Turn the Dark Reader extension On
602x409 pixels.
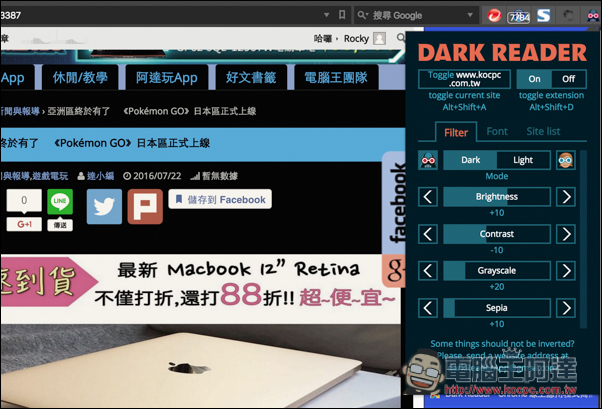534,79
